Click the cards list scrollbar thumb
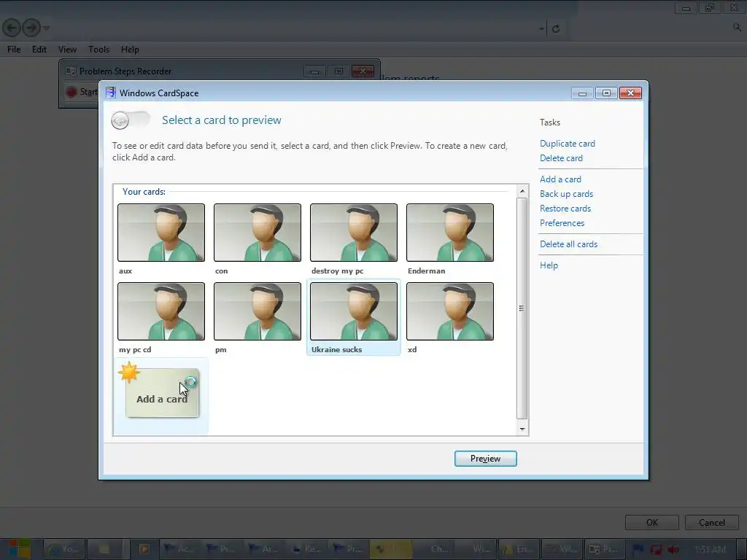This screenshot has width=747, height=560. click(522, 308)
